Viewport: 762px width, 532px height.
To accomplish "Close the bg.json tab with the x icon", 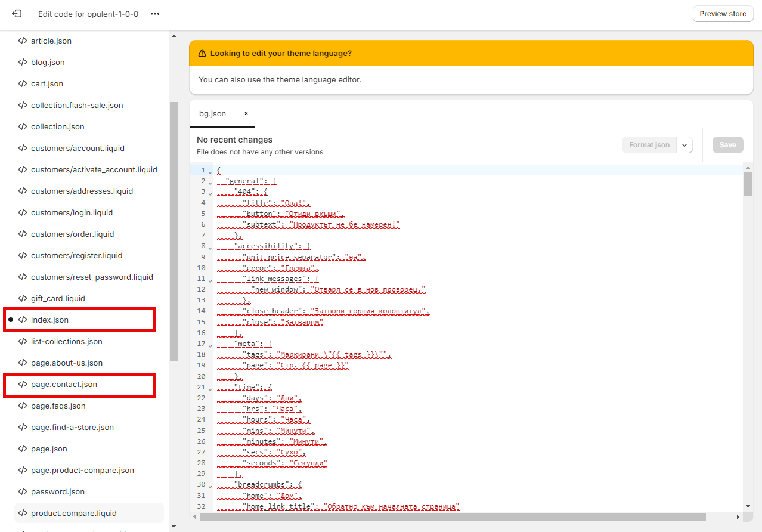I will (x=246, y=113).
